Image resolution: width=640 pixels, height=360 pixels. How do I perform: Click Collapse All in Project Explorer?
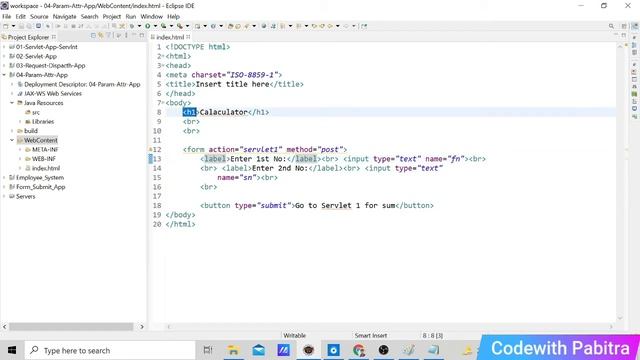pos(93,36)
